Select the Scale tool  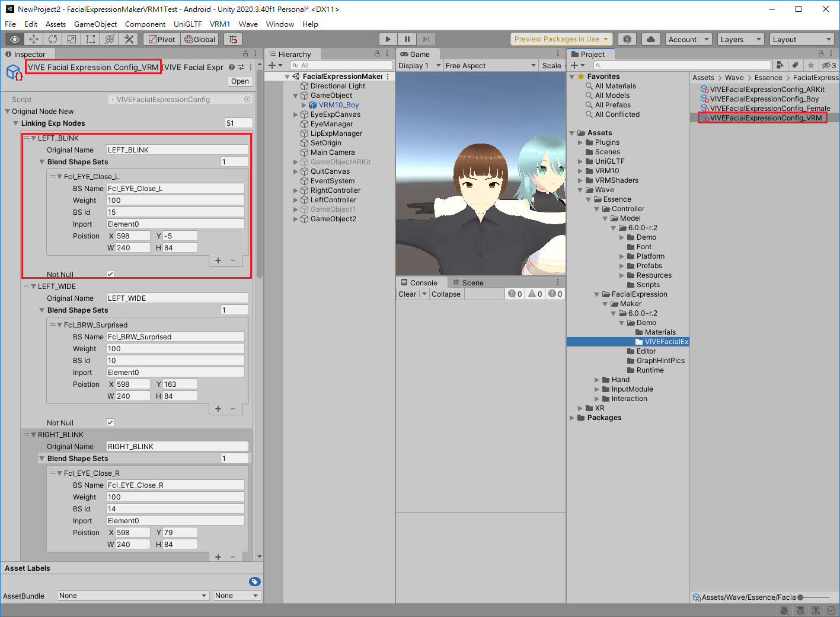(x=72, y=39)
